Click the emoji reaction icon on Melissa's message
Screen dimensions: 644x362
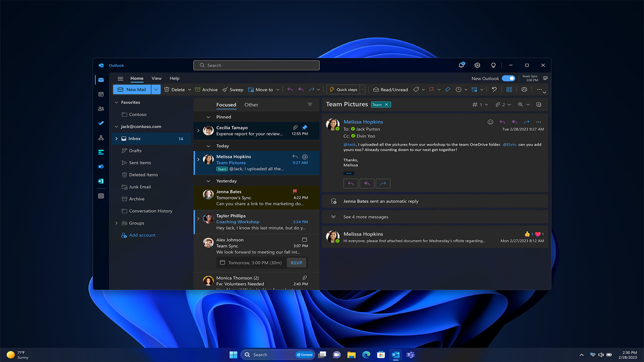point(490,122)
